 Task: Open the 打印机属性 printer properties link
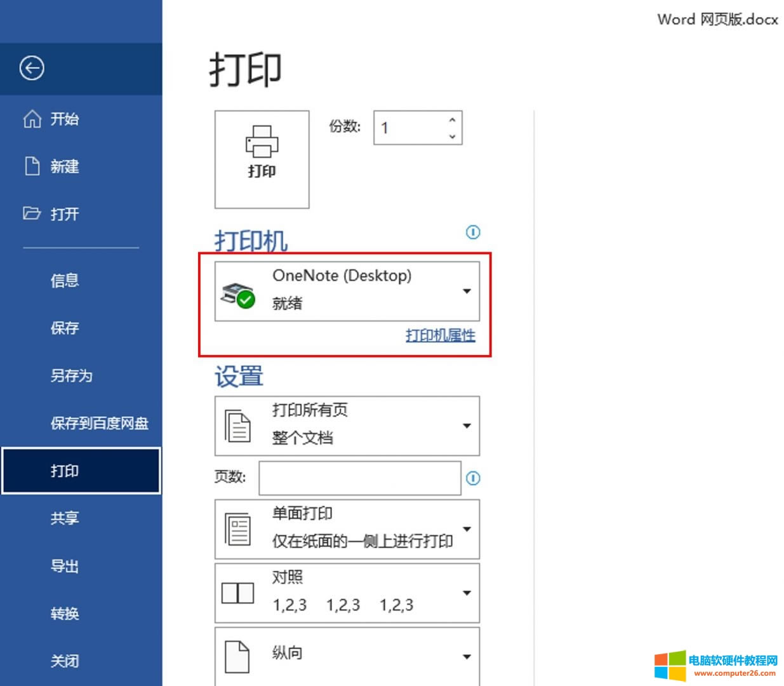tap(440, 335)
